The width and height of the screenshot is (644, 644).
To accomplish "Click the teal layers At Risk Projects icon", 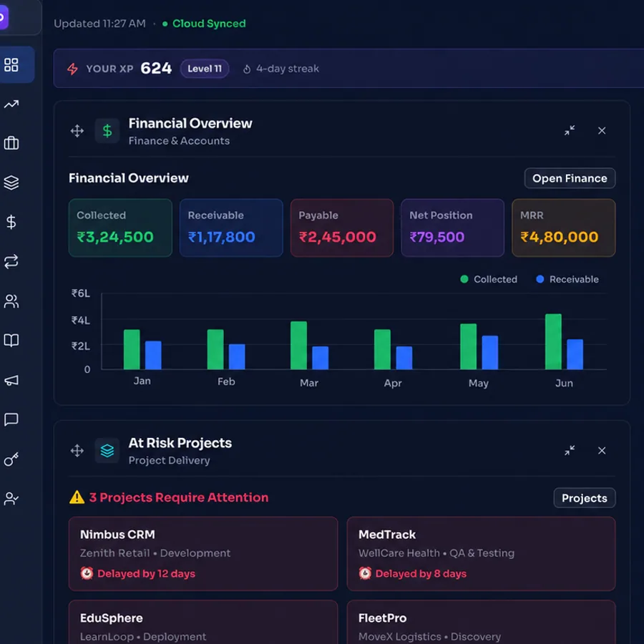I will [x=107, y=451].
